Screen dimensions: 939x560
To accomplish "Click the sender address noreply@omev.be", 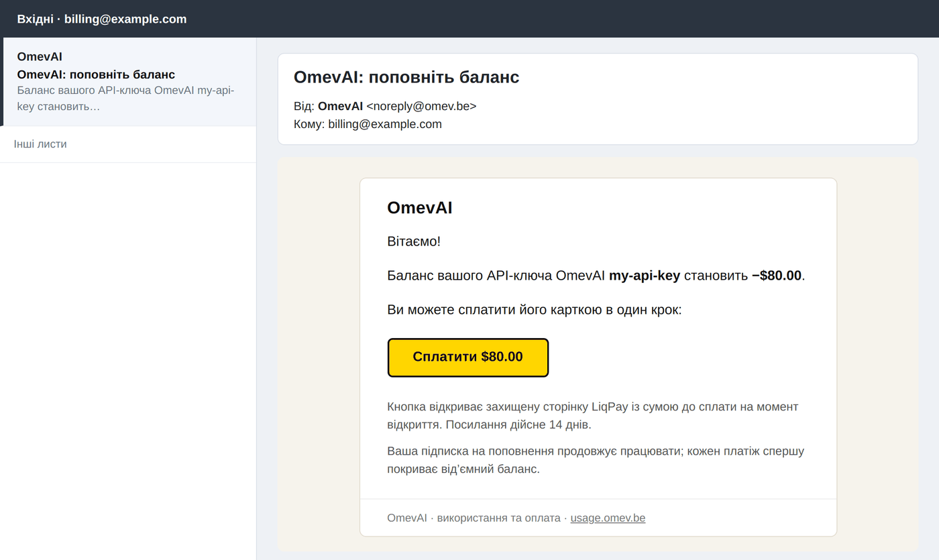I will [421, 106].
